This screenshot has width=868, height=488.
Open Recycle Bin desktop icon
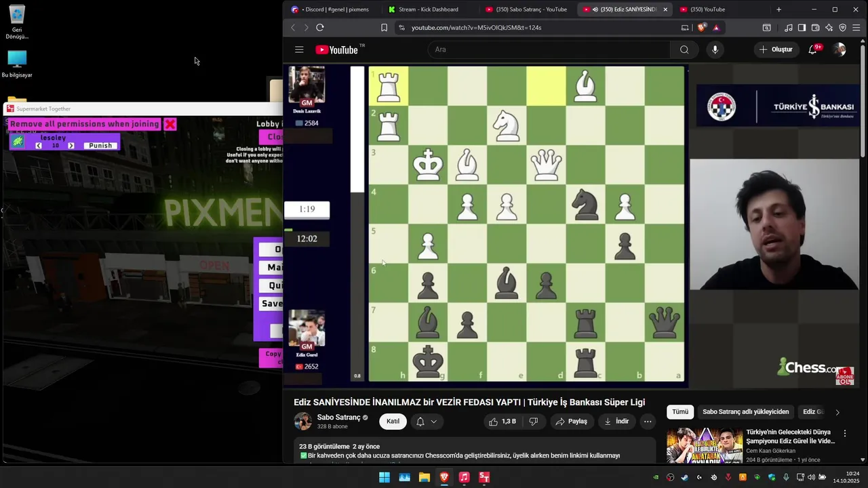(17, 22)
